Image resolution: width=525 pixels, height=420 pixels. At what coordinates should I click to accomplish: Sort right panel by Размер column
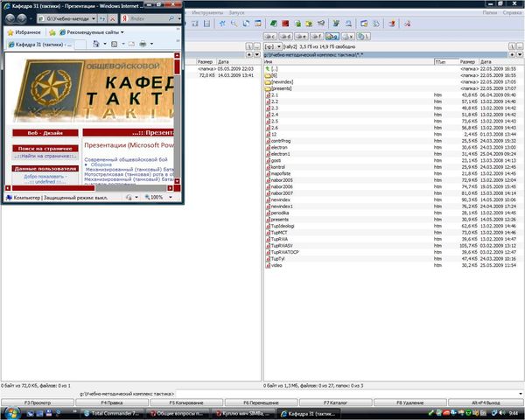pos(469,61)
